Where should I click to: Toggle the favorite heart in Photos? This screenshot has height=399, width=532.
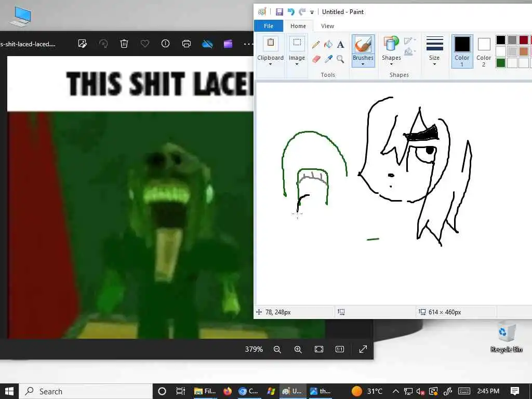pyautogui.click(x=145, y=44)
